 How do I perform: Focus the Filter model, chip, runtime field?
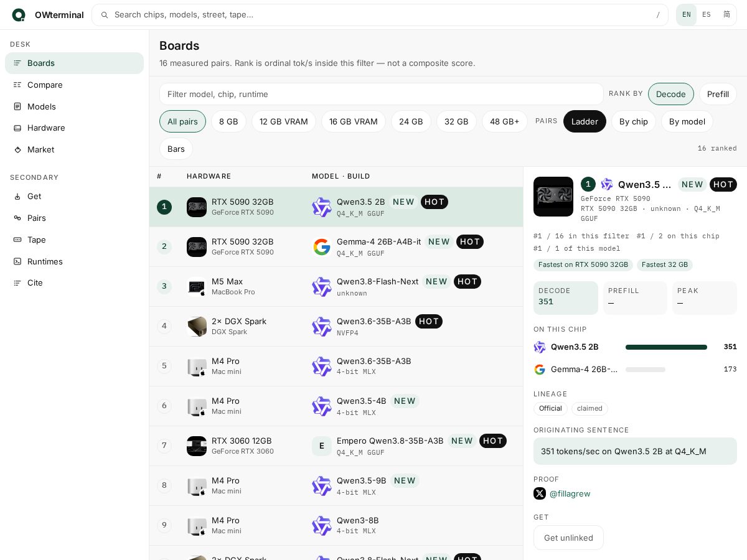[381, 94]
